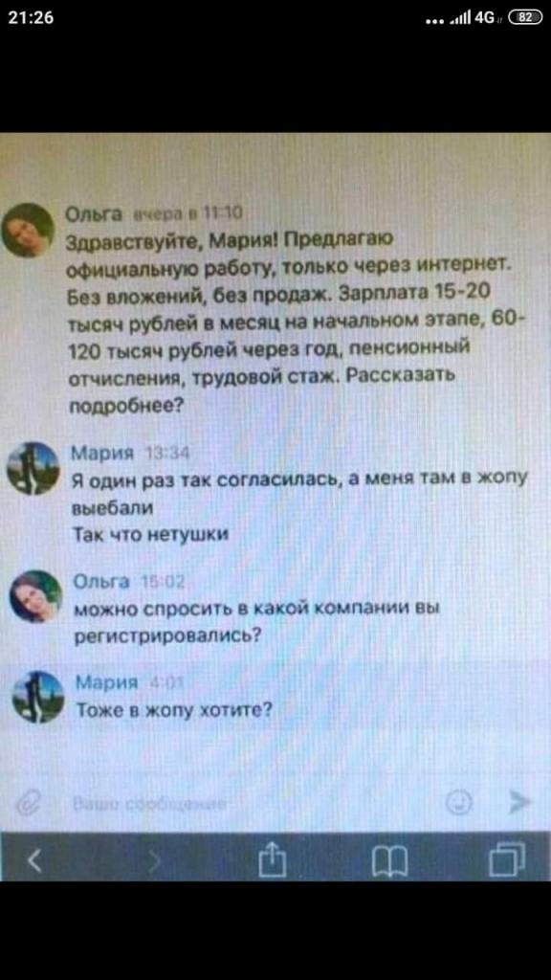Open the Ольга name link above the job offer
551x980 pixels.
pos(94,213)
